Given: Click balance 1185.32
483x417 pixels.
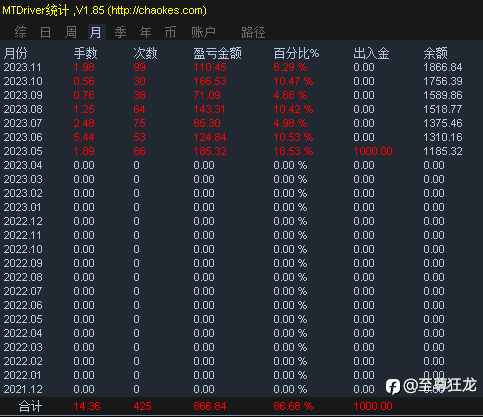Looking at the screenshot, I should pos(443,151).
